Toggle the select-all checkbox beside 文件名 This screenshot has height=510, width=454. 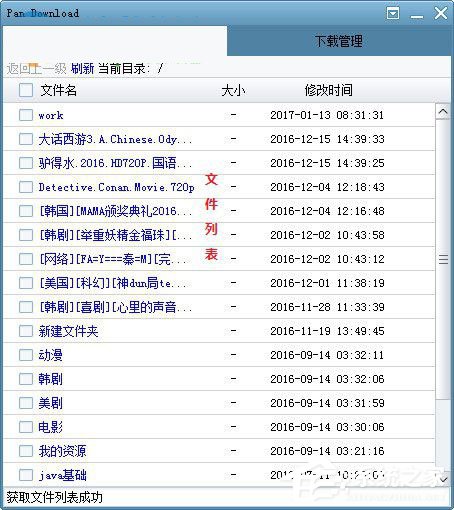(x=26, y=90)
